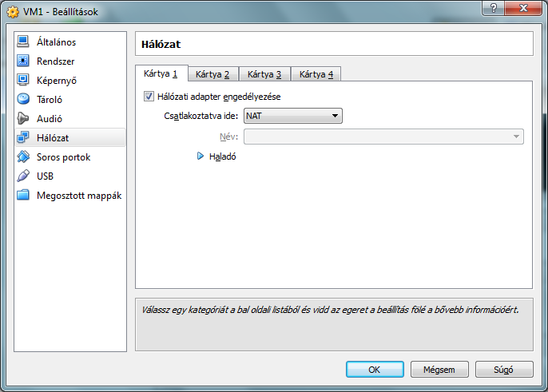This screenshot has width=548, height=392.
Task: Click the Általános monitor icon in sidebar
Action: [x=23, y=42]
